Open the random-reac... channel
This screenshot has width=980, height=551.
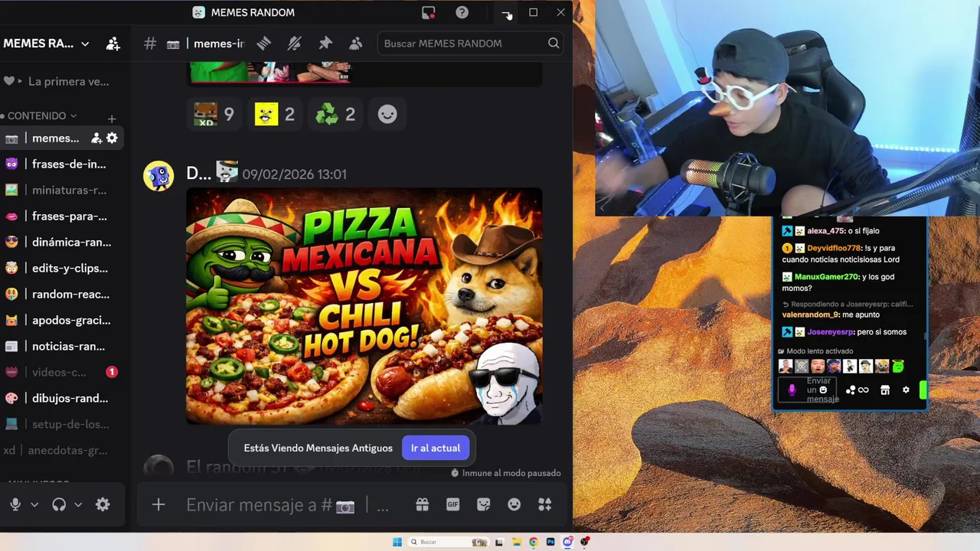62,294
